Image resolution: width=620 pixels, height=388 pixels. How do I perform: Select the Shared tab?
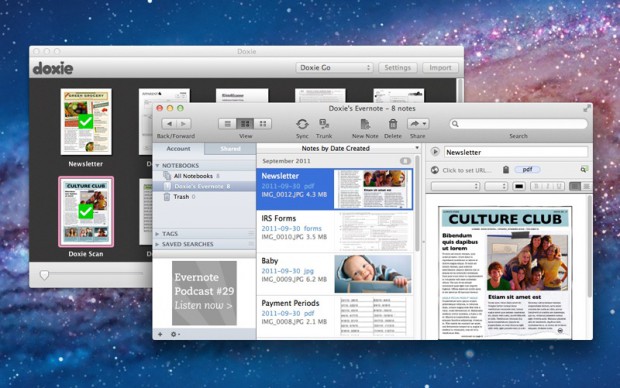(x=231, y=149)
